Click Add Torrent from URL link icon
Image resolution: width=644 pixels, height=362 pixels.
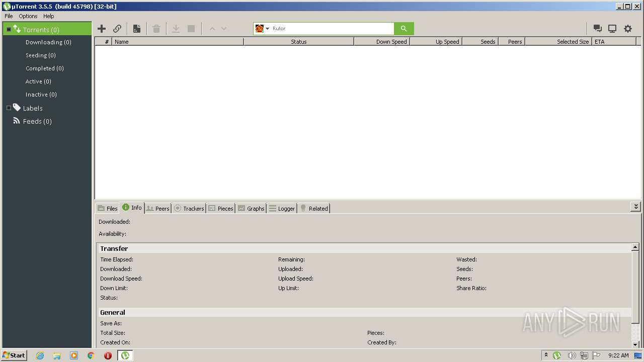point(117,29)
